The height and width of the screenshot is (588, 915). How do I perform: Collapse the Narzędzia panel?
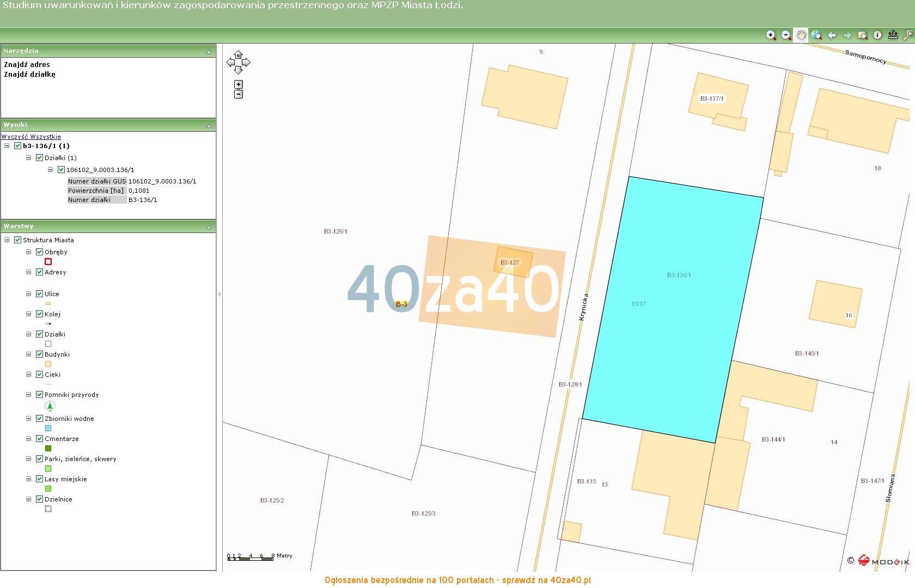[209, 52]
